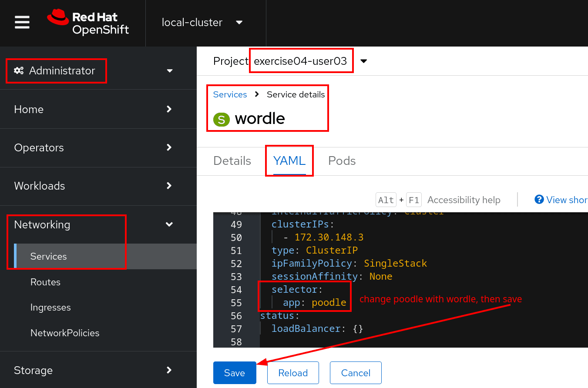
Task: Click the wordle service title
Action: pos(260,118)
